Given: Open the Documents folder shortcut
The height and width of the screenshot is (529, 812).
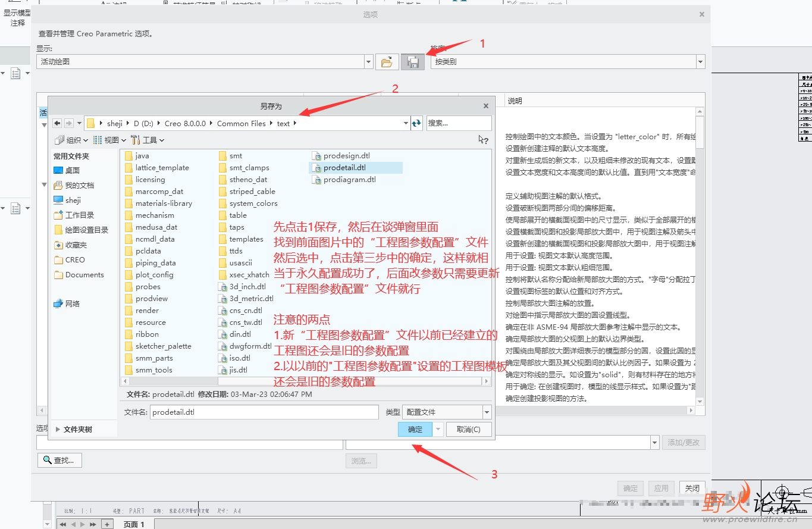Looking at the screenshot, I should 79,274.
